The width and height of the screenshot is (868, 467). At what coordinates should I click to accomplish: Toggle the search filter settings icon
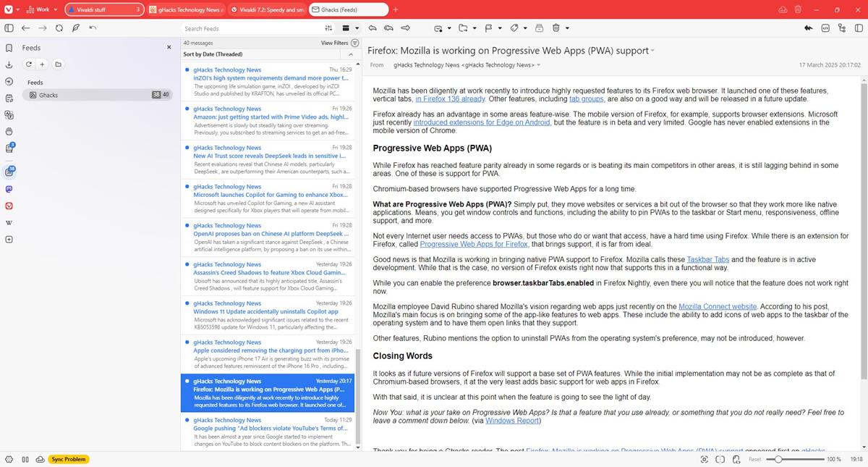[328, 28]
